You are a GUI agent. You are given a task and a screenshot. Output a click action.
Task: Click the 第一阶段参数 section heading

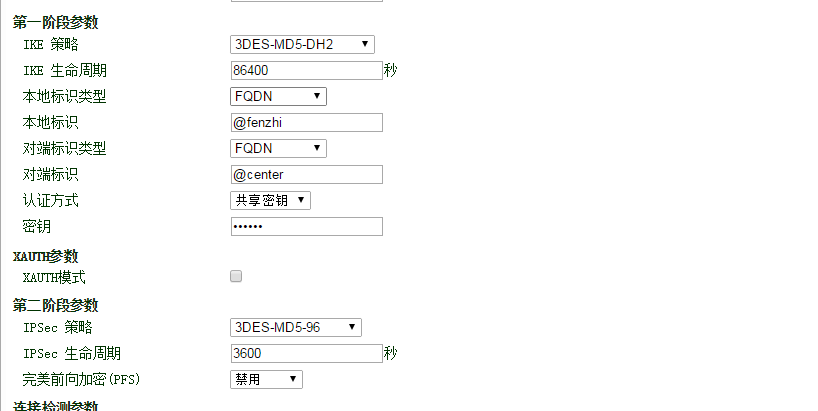click(x=55, y=23)
